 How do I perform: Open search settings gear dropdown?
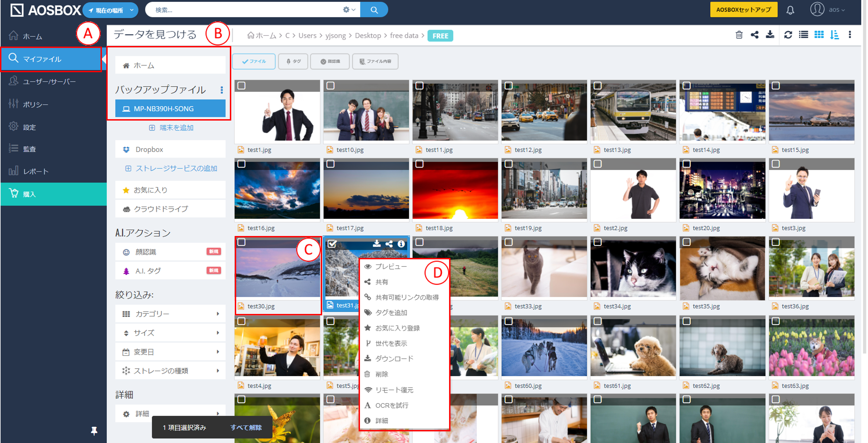pyautogui.click(x=349, y=10)
